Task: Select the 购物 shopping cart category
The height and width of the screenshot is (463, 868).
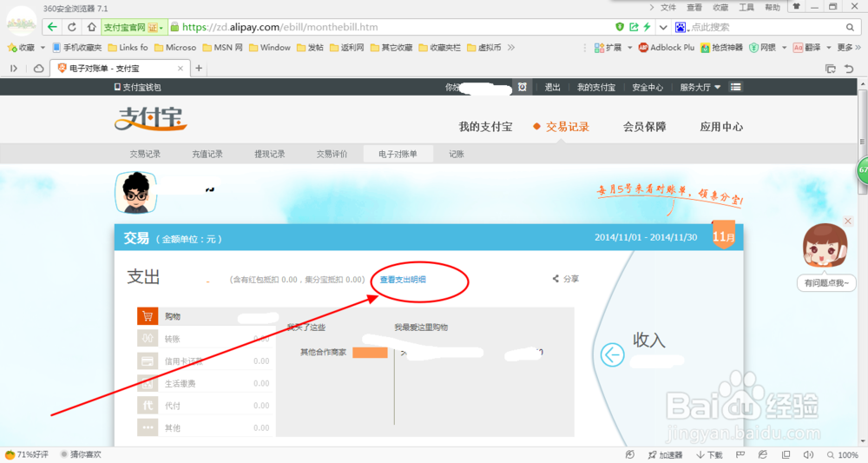Action: point(206,316)
